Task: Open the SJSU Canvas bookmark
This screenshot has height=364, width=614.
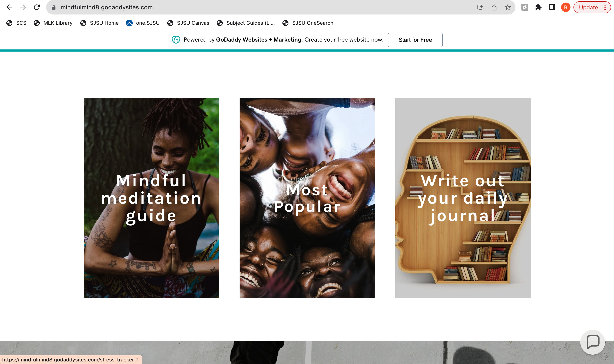Action: (188, 23)
